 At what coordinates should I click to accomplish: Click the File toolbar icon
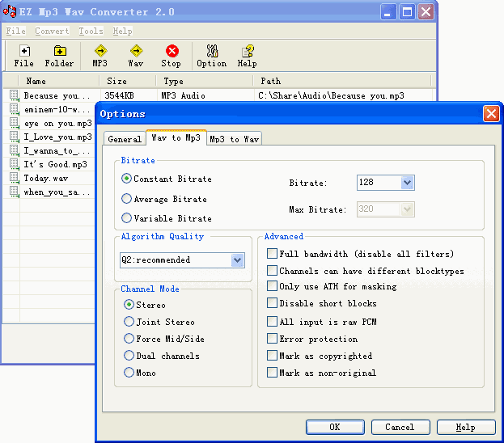click(x=24, y=51)
